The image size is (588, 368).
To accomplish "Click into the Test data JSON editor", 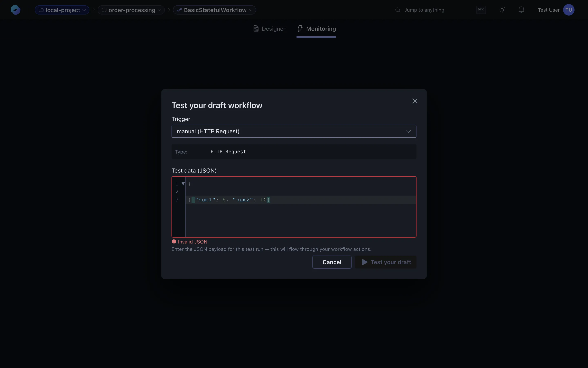I will (x=294, y=207).
